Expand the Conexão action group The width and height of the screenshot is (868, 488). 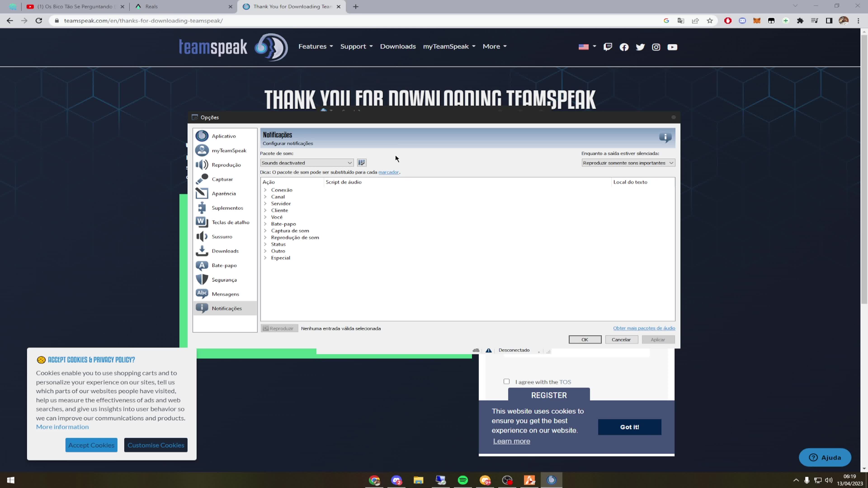265,190
